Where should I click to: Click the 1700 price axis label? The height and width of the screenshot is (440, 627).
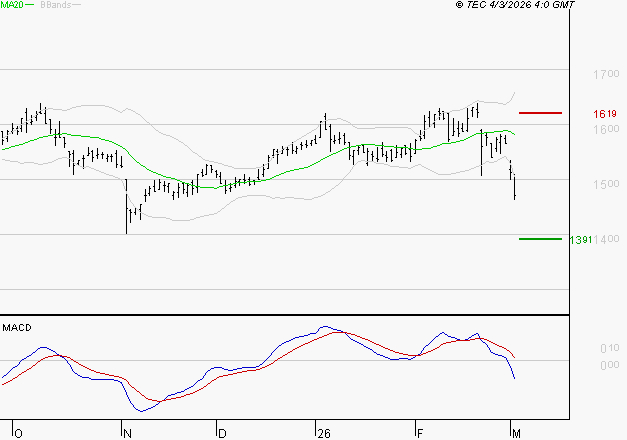click(606, 74)
